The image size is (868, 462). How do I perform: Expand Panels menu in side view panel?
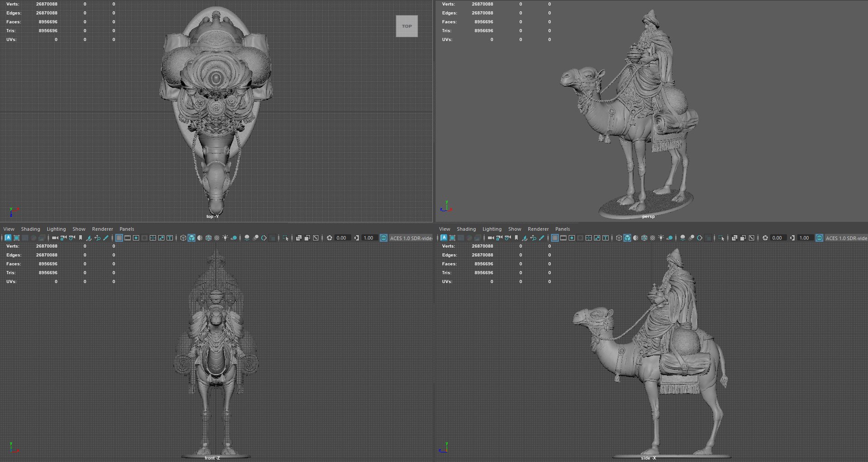(562, 229)
